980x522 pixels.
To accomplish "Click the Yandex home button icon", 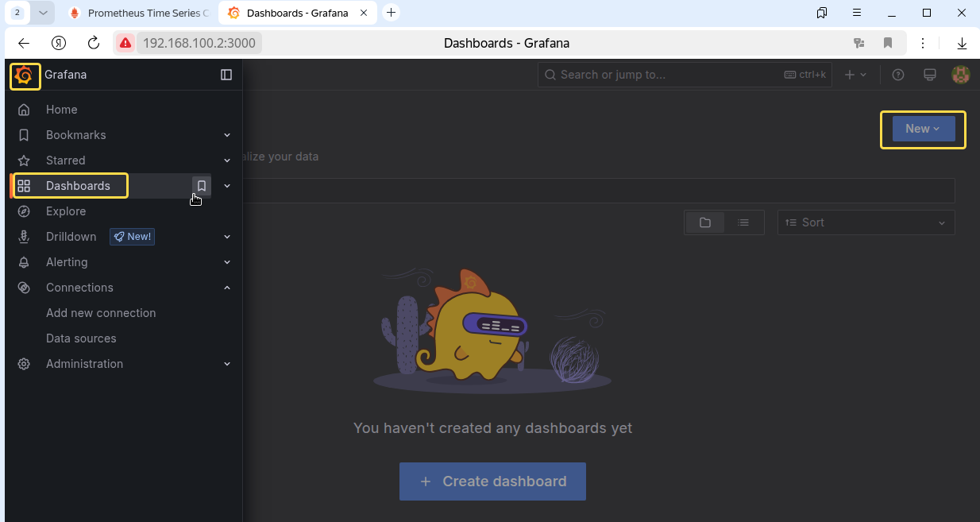I will 59,43.
